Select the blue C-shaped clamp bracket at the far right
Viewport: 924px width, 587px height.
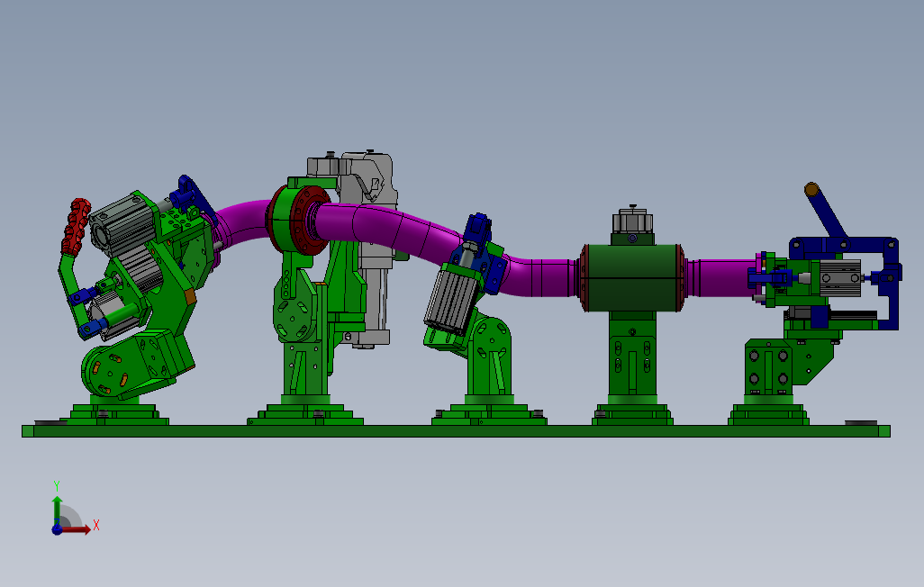[887, 283]
